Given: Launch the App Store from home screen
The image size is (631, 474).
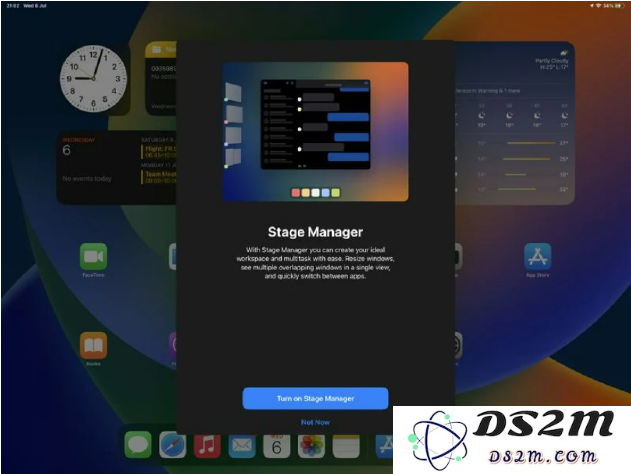Looking at the screenshot, I should (x=538, y=256).
